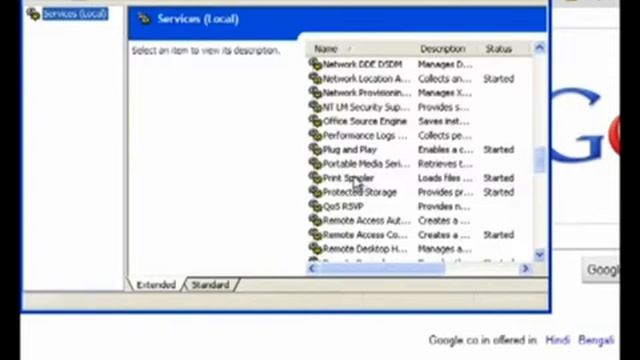Select the Portable Media Seri... service name
This screenshot has width=640, height=360.
(x=366, y=164)
